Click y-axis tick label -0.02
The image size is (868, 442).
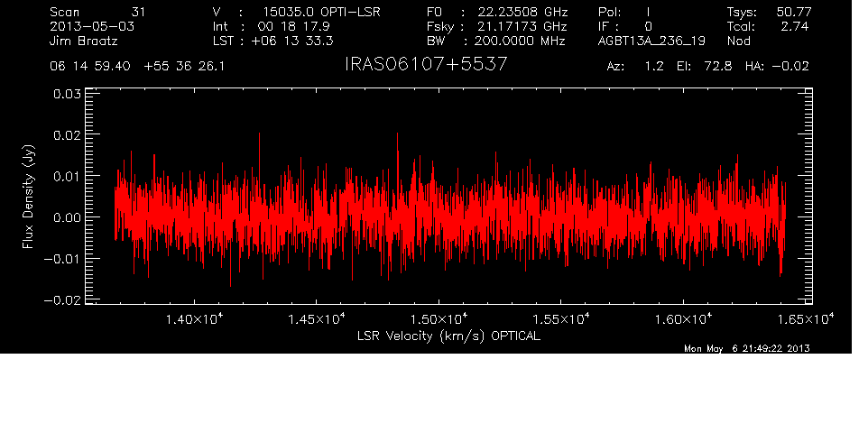point(62,300)
